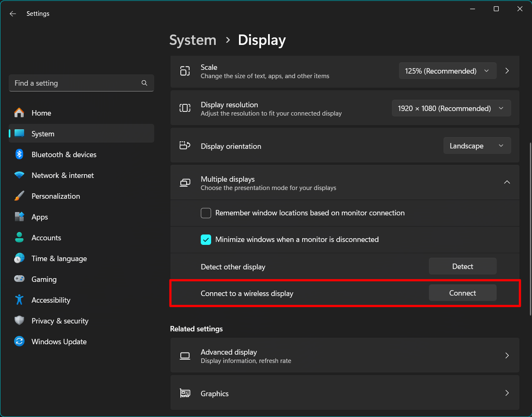Click the 'Related settings' heading
532x417 pixels.
[196, 328]
